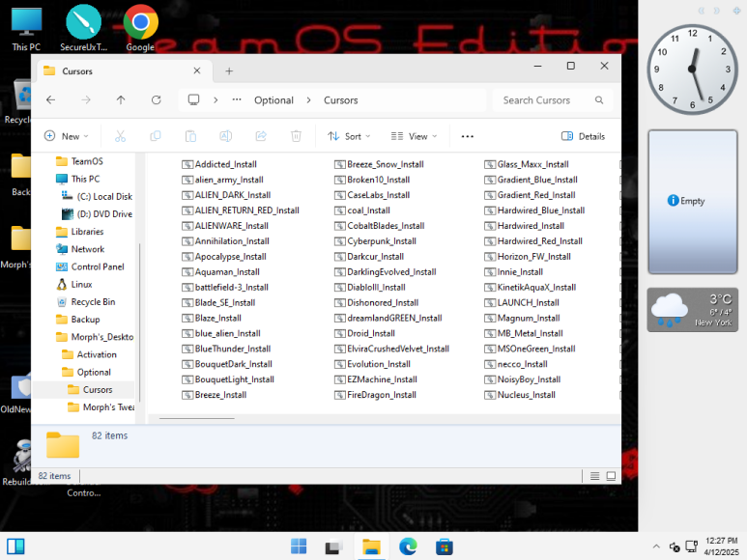The image size is (747, 560).
Task: Click the Paste clipboard icon
Action: (x=190, y=136)
